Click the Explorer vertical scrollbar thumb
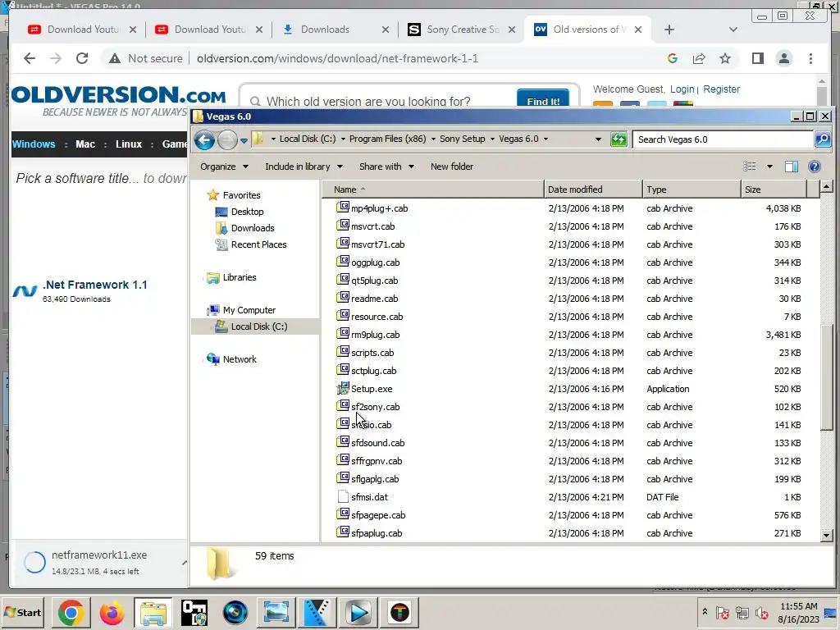Viewport: 840px width, 630px height. (827, 377)
